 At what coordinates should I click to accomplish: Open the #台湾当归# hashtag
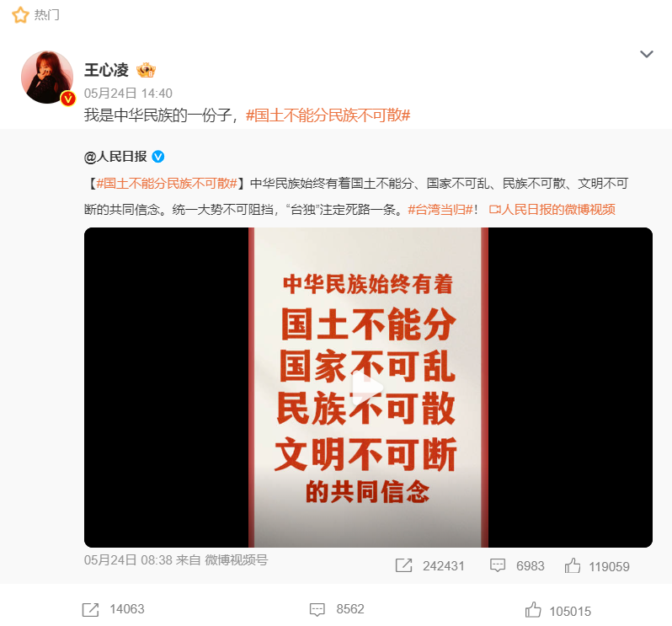(x=440, y=209)
